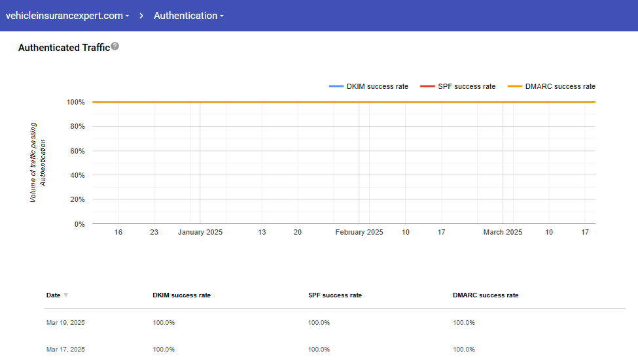
Task: Expand the Authentication dashboard dropdown
Action: coord(188,16)
